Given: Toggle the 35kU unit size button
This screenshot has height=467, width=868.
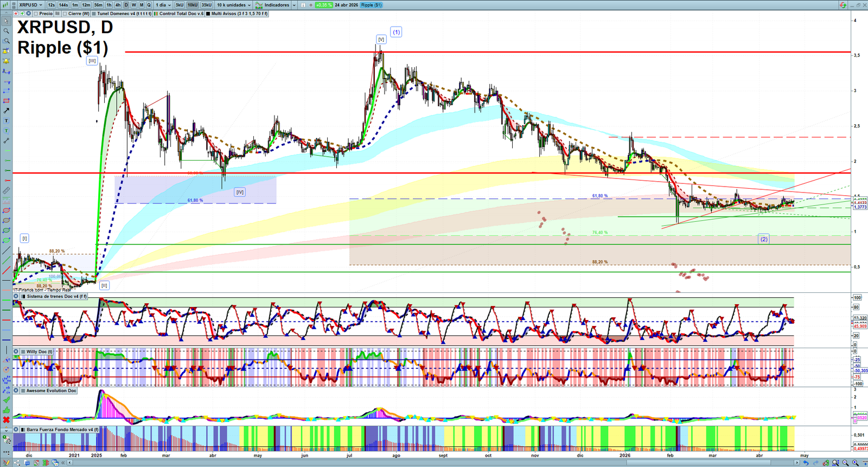Looking at the screenshot, I should 207,5.
